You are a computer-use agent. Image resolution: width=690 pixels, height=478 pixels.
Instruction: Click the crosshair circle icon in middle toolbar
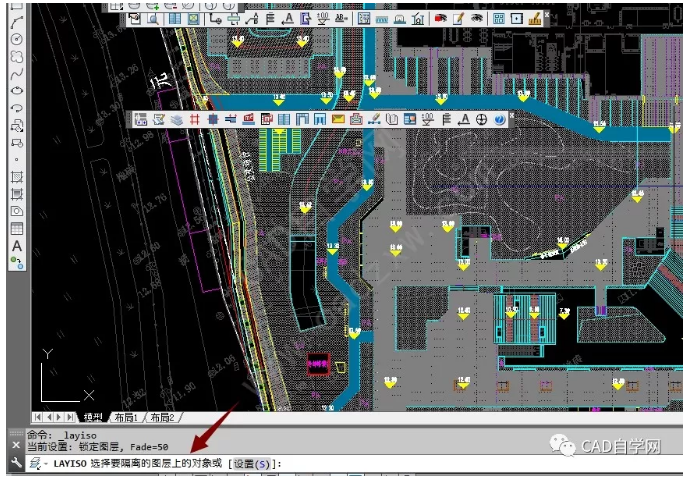pyautogui.click(x=482, y=120)
